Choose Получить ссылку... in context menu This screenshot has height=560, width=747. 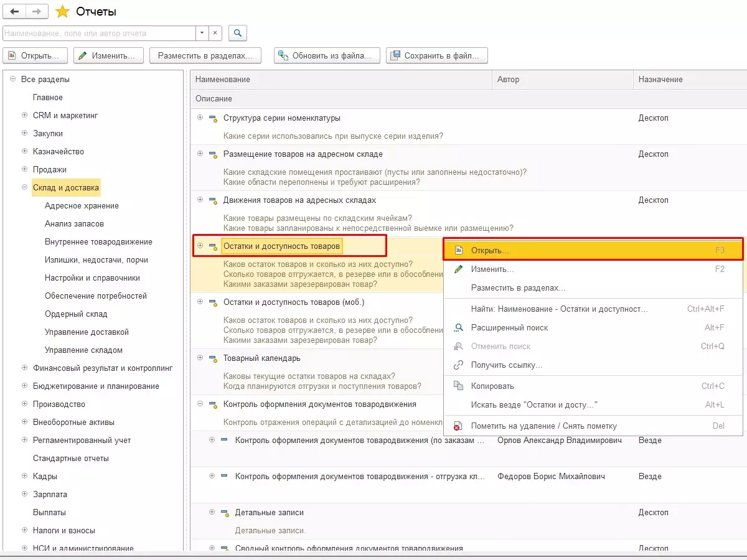tap(593, 365)
